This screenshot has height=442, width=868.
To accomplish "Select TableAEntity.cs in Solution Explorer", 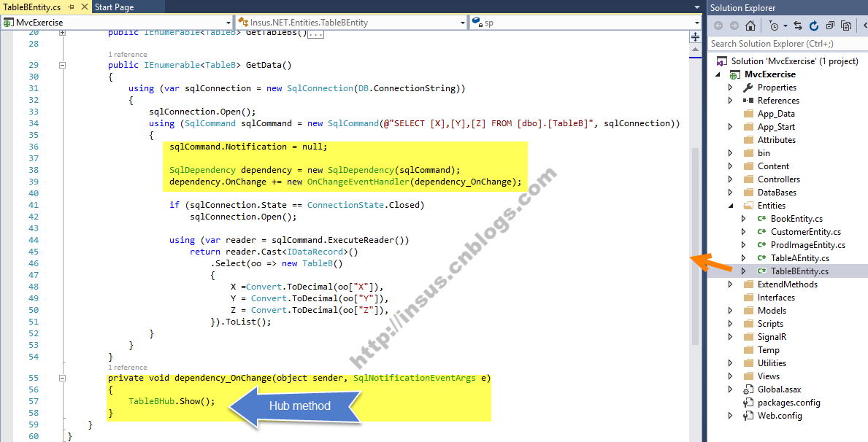I will coord(800,257).
